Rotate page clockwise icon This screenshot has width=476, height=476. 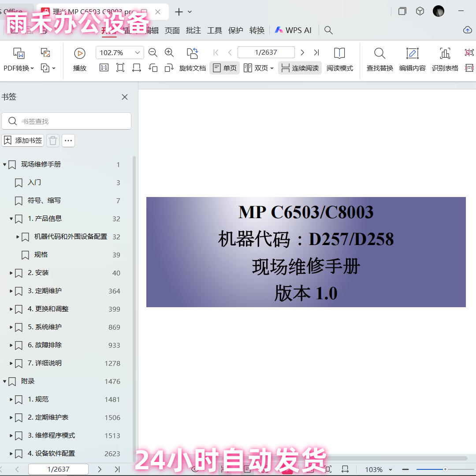[x=169, y=68]
